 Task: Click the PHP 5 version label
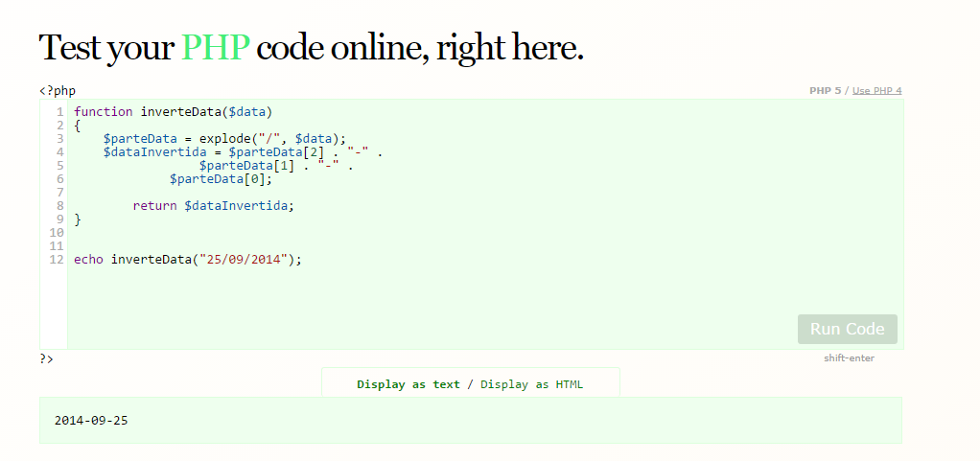(825, 91)
